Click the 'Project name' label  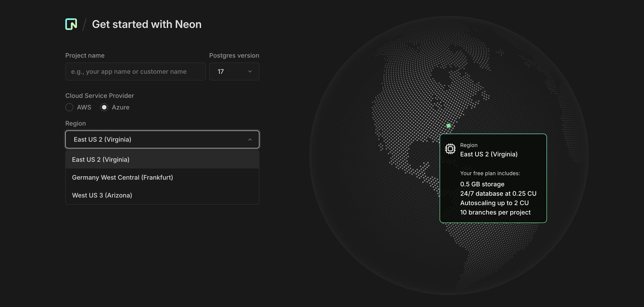(85, 55)
